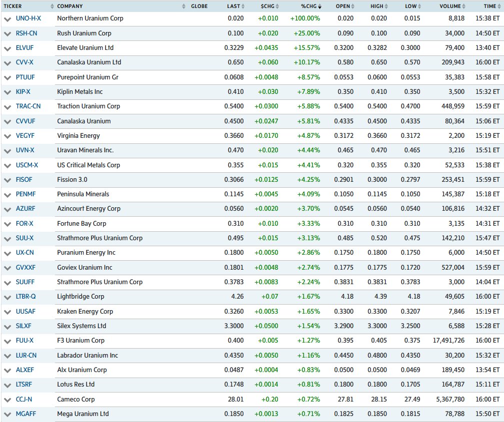Expand the LTBR-Q row chevron

point(7,298)
